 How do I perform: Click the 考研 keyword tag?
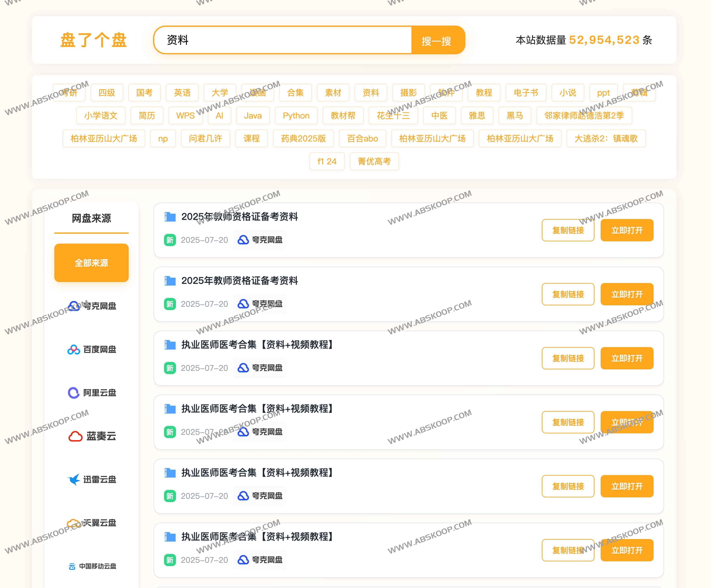pos(69,93)
